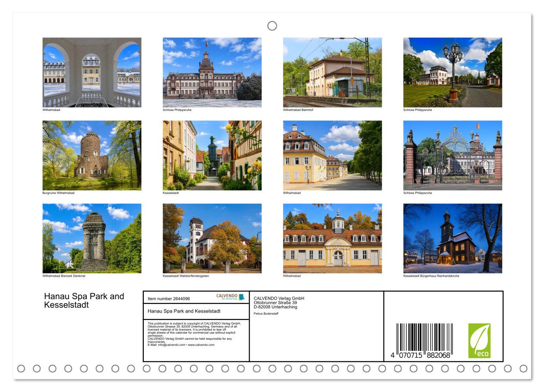Screen dimensions: 544x392
Task: Select the Burgruine Wilhelmsbad tower photo
Action: tap(92, 155)
